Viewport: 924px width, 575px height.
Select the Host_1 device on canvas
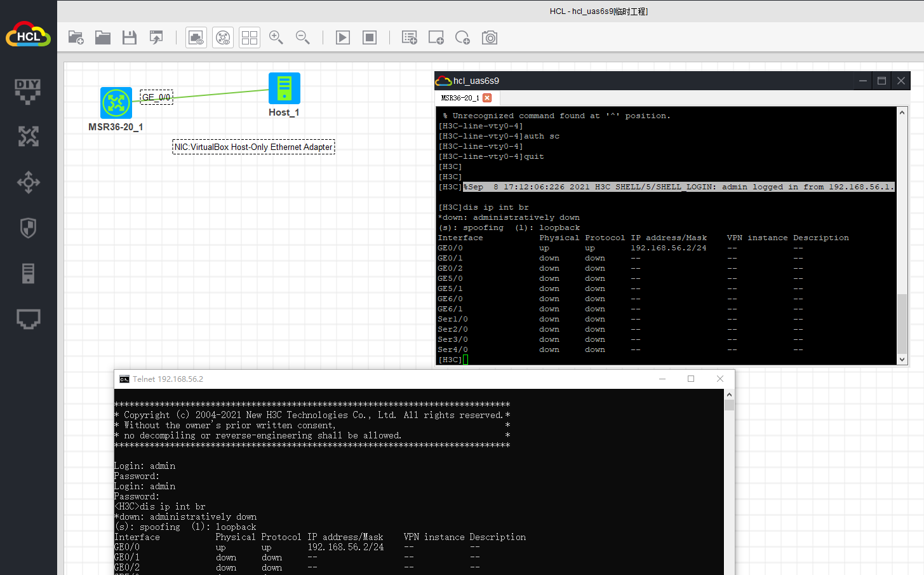[x=284, y=88]
